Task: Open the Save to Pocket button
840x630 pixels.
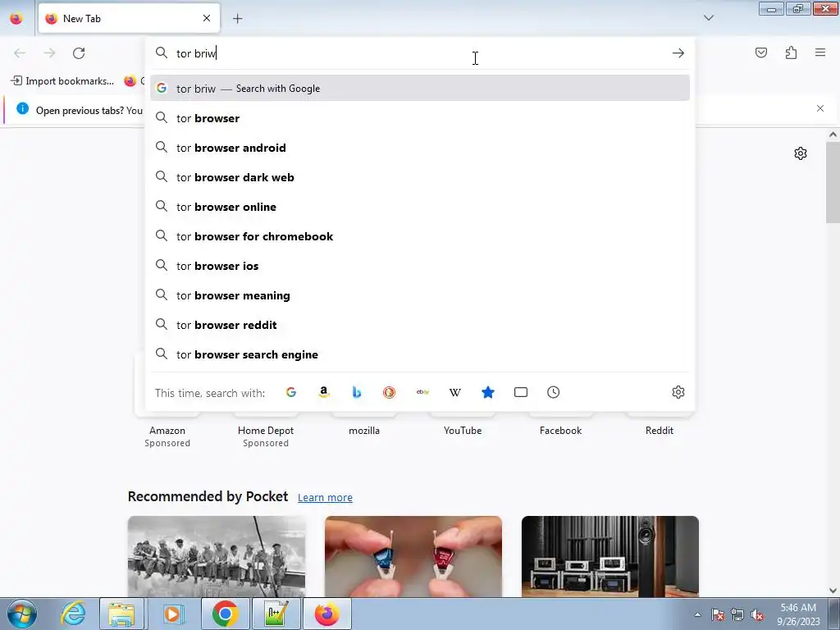Action: pyautogui.click(x=760, y=52)
